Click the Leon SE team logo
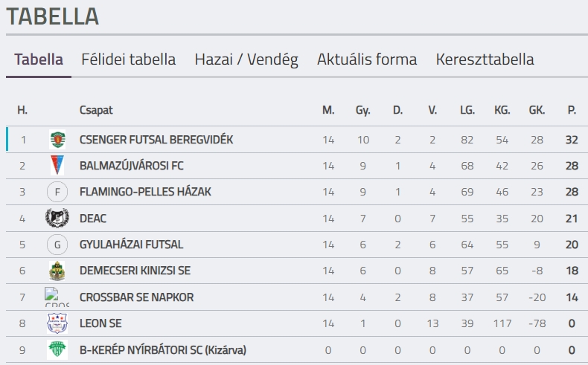This screenshot has height=365, width=588. 57,323
